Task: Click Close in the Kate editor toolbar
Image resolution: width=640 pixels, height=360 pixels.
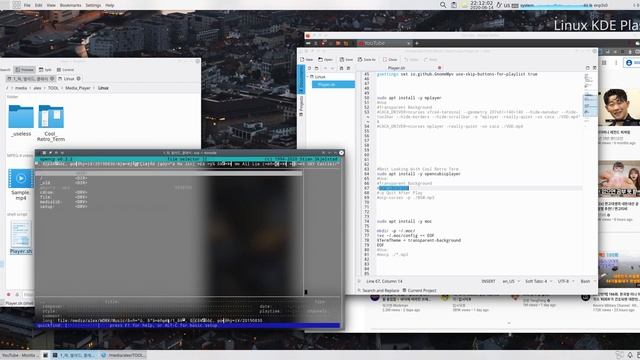Action: (x=390, y=60)
